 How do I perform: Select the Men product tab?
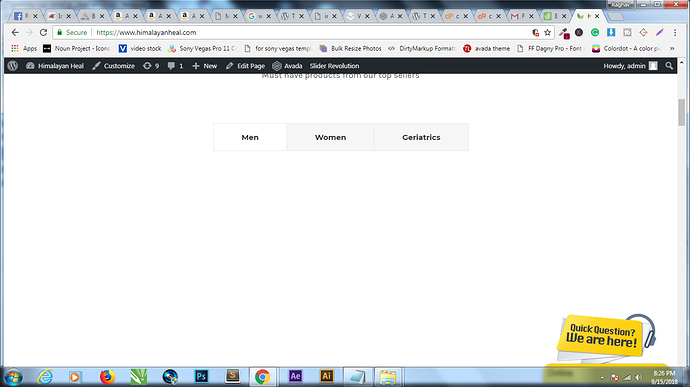click(x=250, y=137)
